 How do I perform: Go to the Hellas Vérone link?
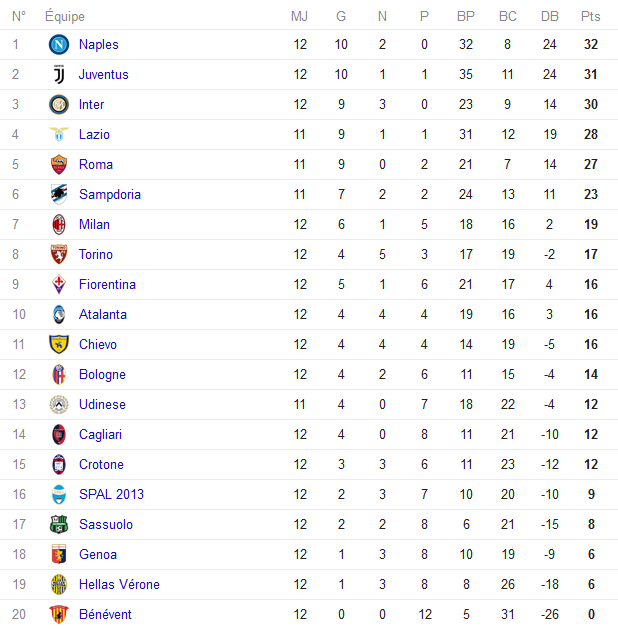[119, 584]
